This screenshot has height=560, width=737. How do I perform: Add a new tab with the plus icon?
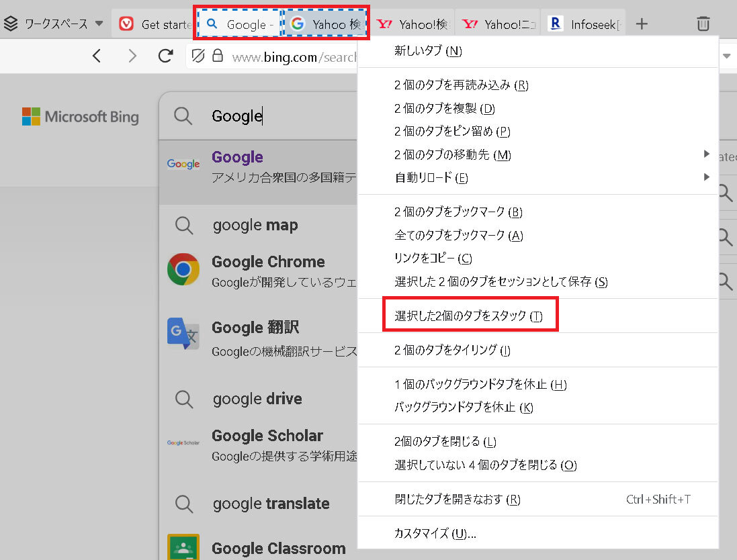click(x=642, y=24)
